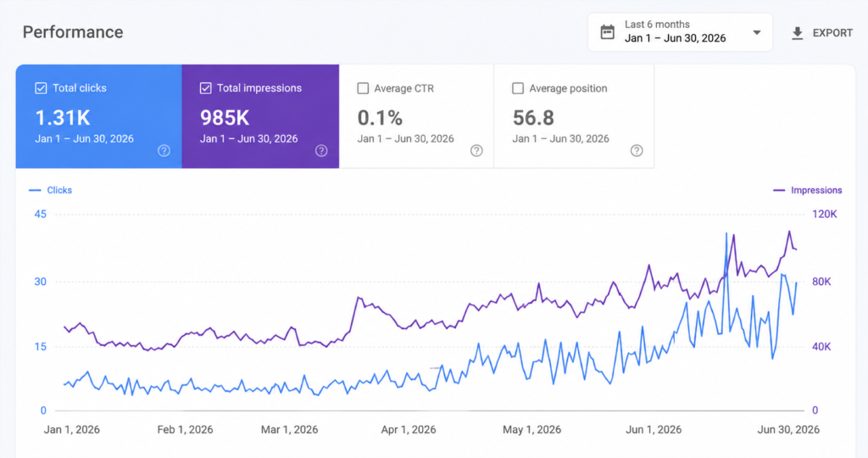Select the 0.1% average CTR value
Screen dimensions: 868x458
[x=380, y=118]
